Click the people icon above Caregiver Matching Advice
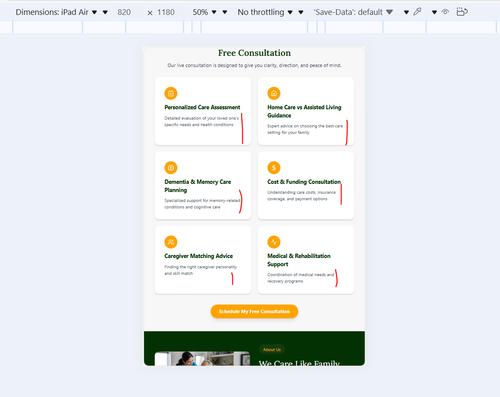500x397 pixels. tap(171, 242)
